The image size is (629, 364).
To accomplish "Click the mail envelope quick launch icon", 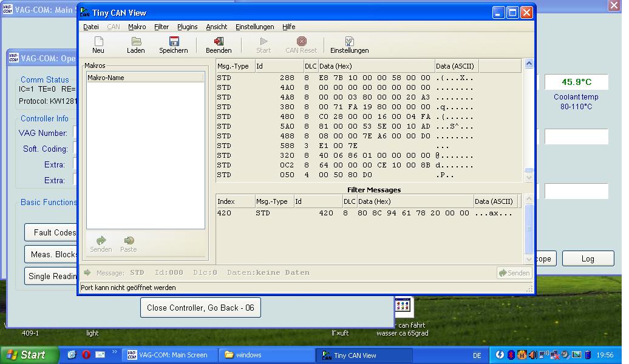I will pos(100,355).
